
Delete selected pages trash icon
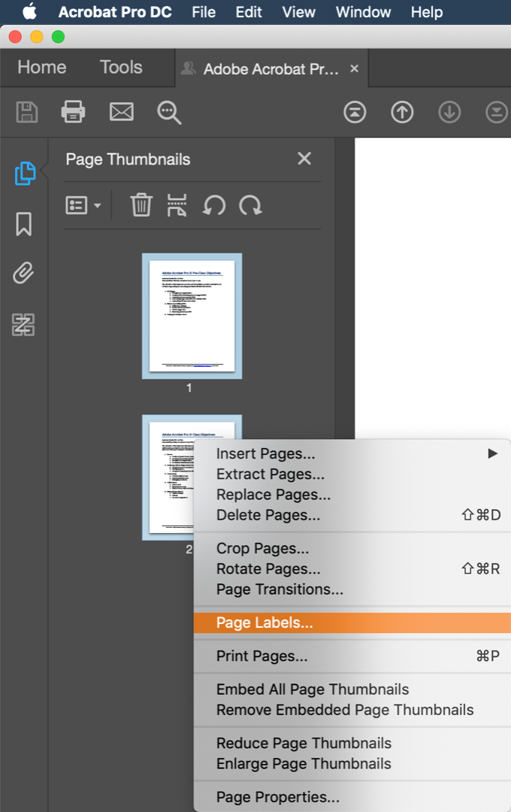141,205
